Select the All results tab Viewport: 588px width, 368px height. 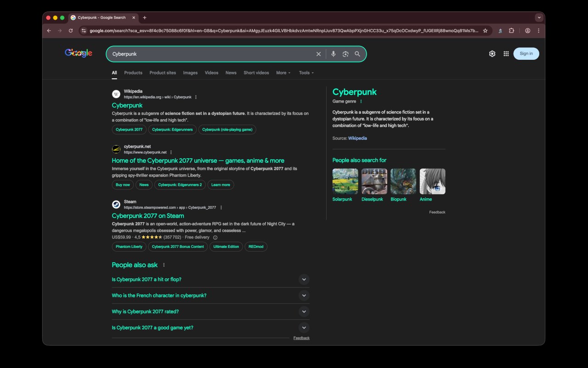click(114, 73)
